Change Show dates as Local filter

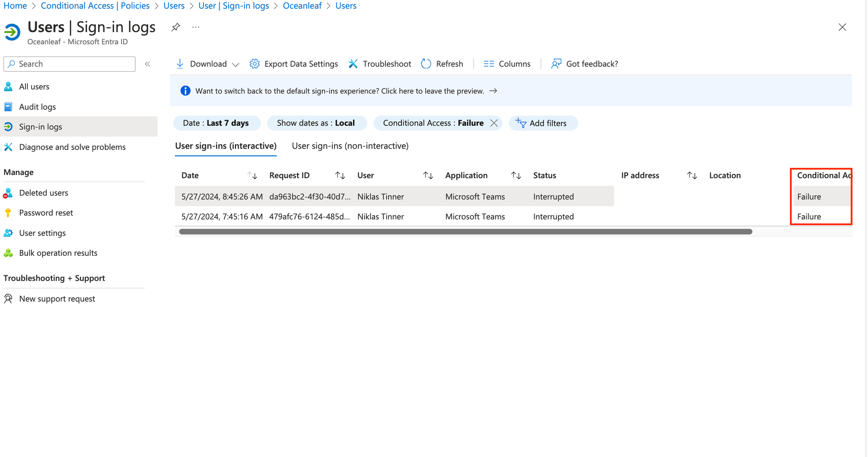click(316, 123)
